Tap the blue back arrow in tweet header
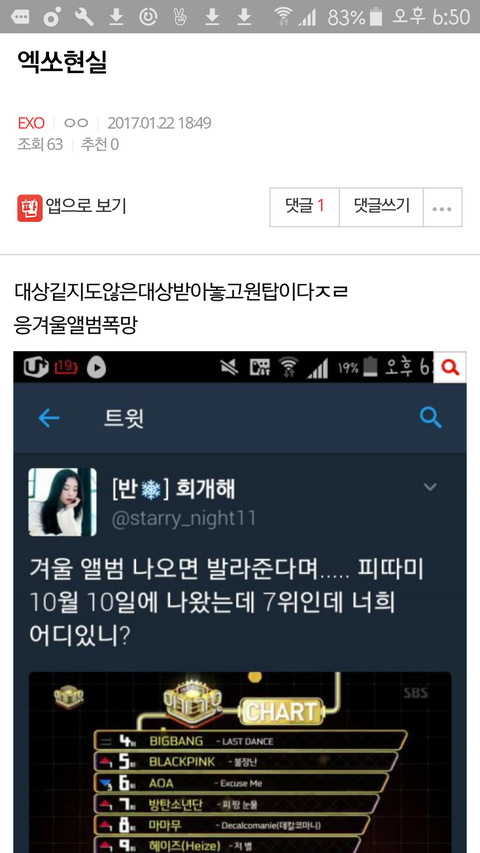This screenshot has width=480, height=853. [x=49, y=418]
